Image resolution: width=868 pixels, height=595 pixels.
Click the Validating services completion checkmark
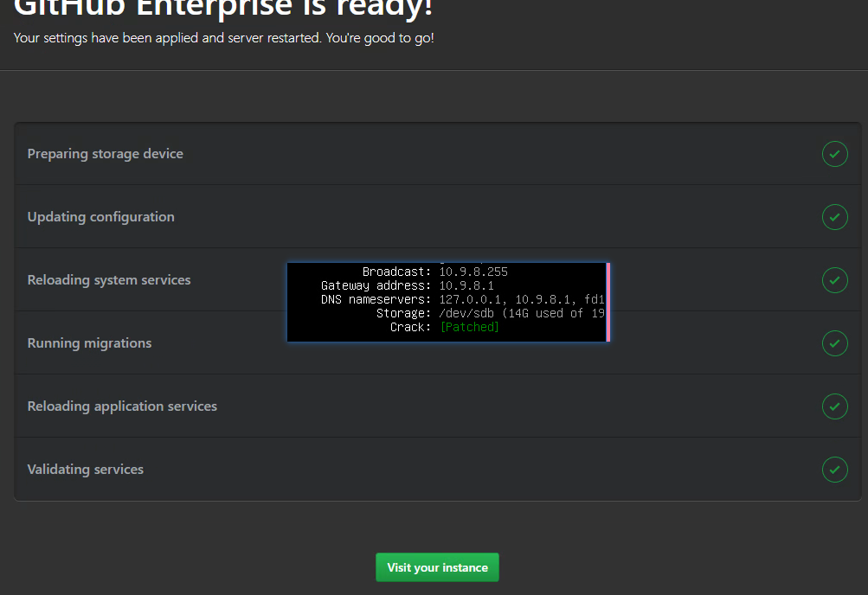click(833, 469)
